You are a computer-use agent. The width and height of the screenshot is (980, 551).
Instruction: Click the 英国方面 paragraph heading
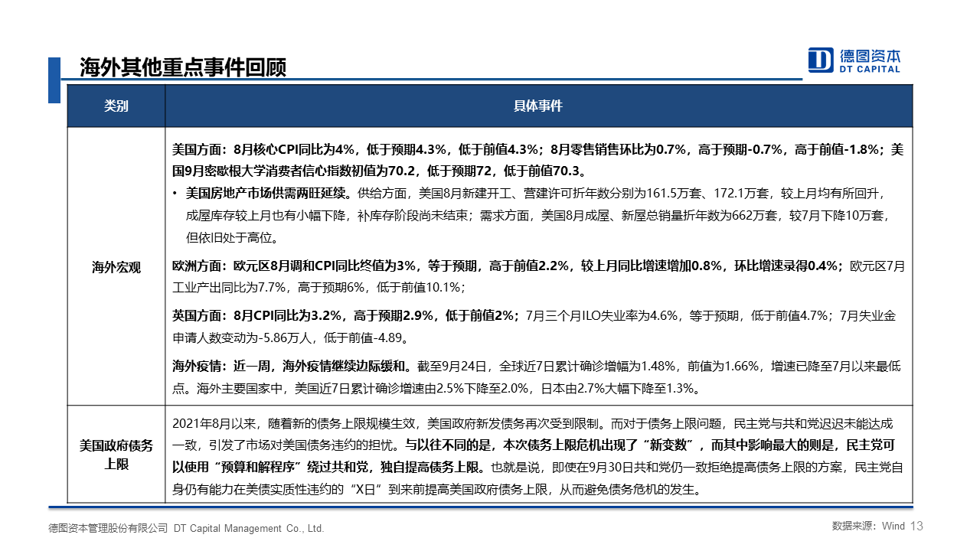pos(200,315)
